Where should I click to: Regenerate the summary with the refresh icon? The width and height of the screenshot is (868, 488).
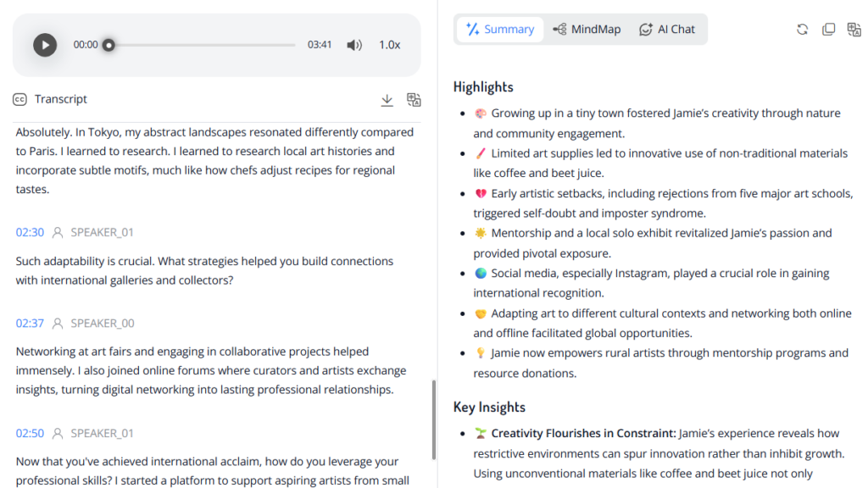pos(802,29)
